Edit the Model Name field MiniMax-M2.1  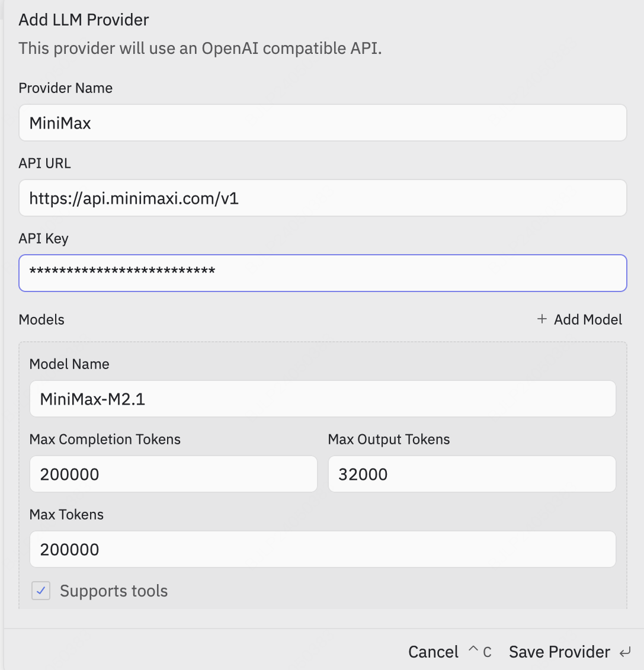322,399
